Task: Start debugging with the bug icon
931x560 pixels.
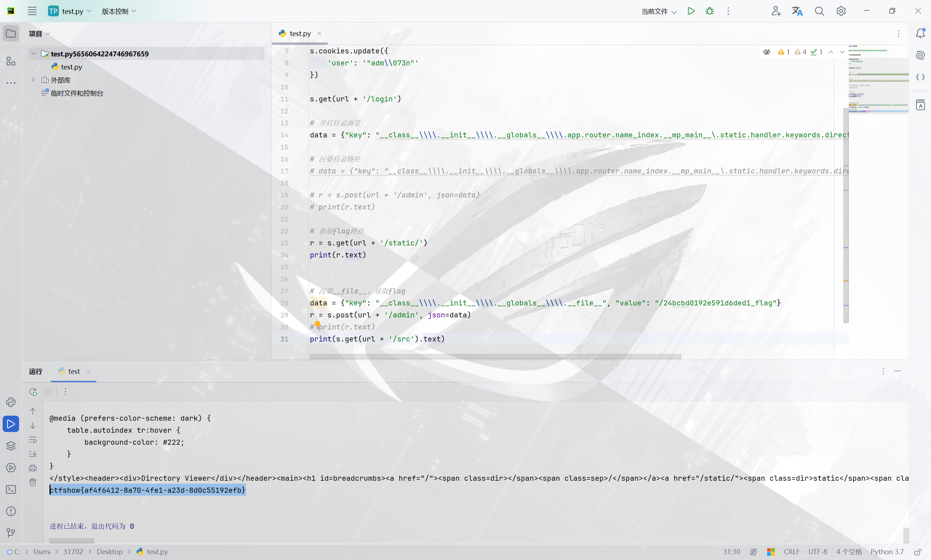Action: (x=710, y=11)
